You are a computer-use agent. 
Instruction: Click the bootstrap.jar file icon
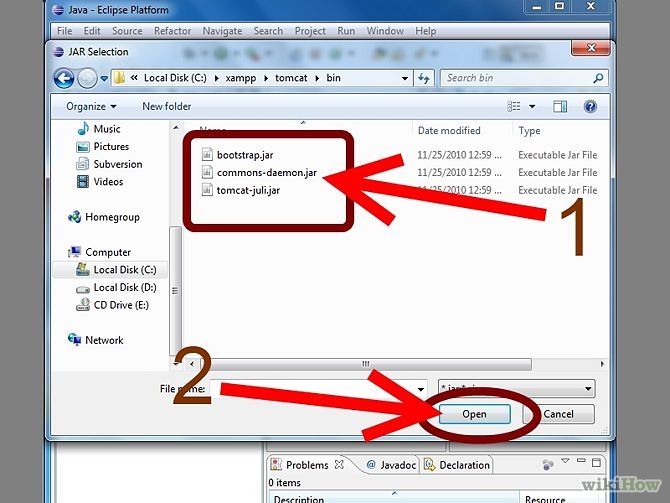click(x=207, y=154)
